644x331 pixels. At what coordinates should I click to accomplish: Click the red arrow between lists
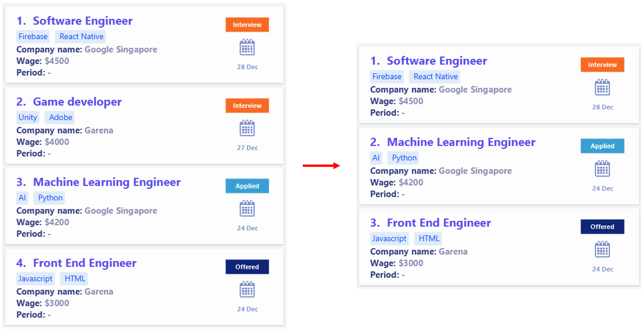[321, 166]
